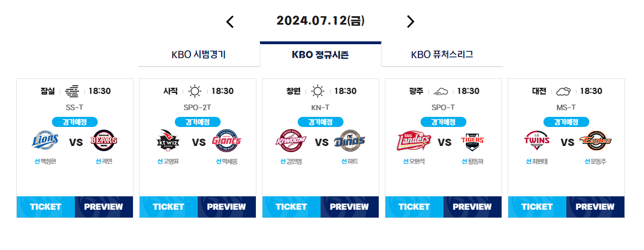Click the sunny weather icon for 창원
Viewport: 644px width, 250px height.
317,91
